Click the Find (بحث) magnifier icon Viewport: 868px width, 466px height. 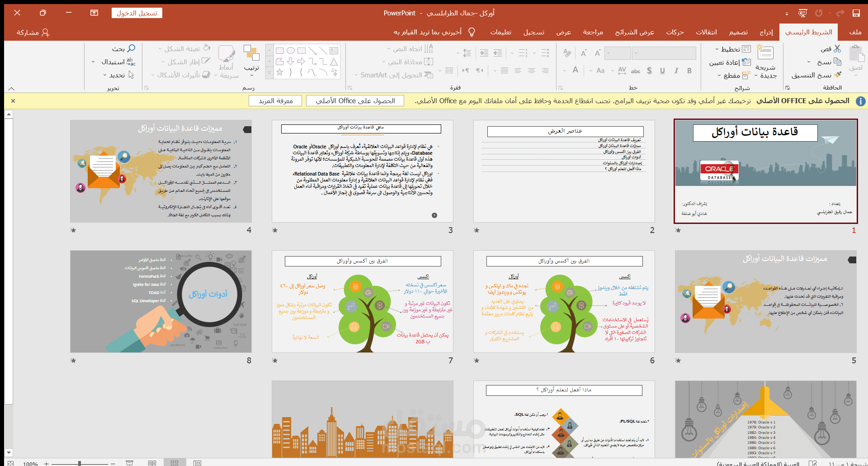131,48
